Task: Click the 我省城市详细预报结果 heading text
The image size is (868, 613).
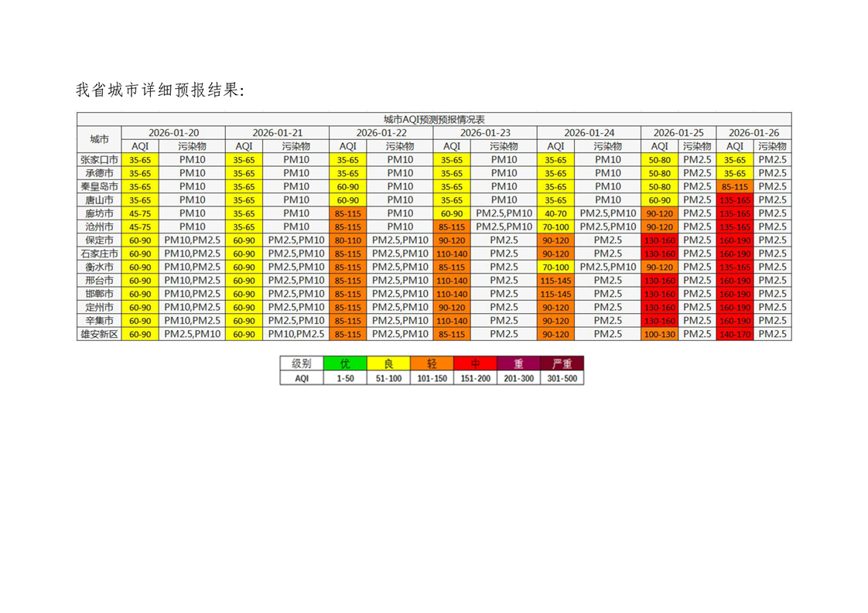Action: [159, 90]
